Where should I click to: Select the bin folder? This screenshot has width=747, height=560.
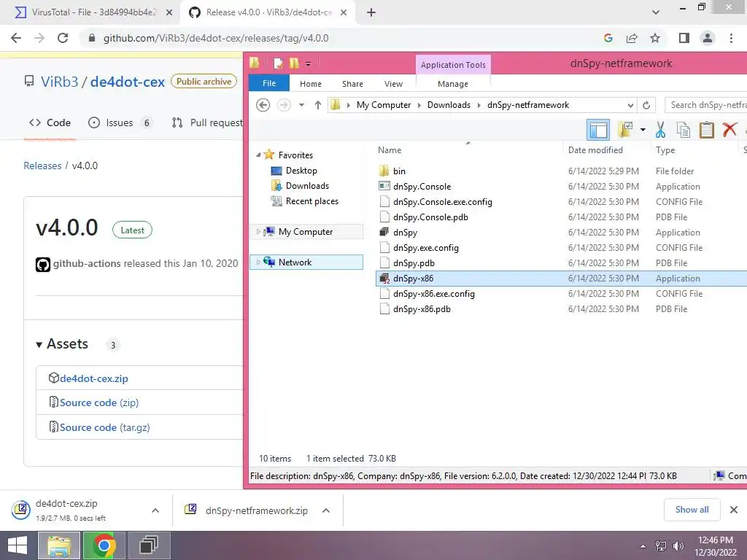tap(399, 171)
